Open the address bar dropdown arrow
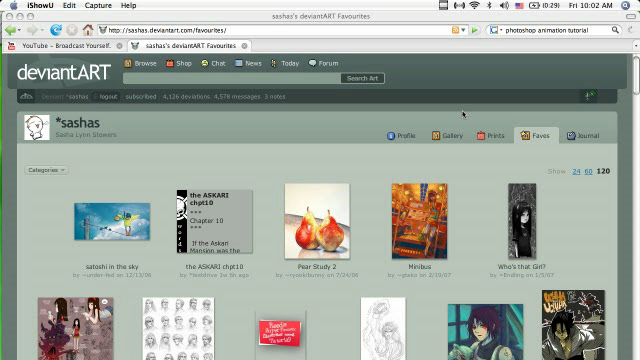 pos(463,30)
